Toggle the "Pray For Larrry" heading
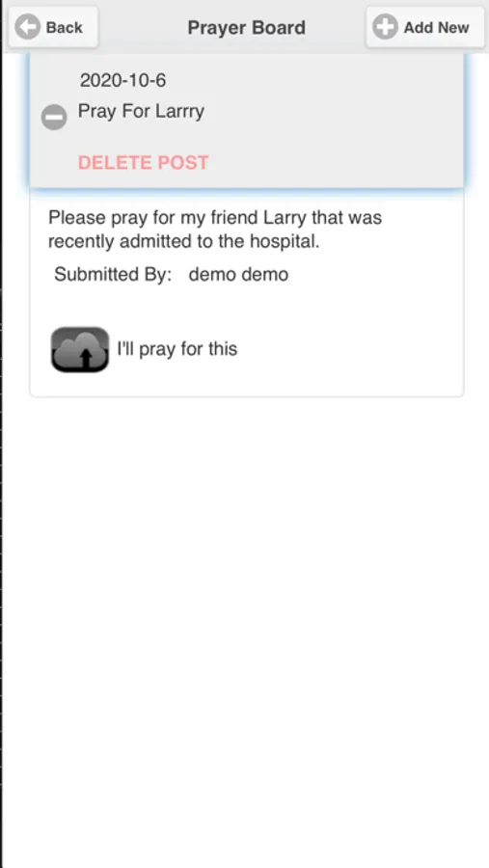 click(141, 111)
